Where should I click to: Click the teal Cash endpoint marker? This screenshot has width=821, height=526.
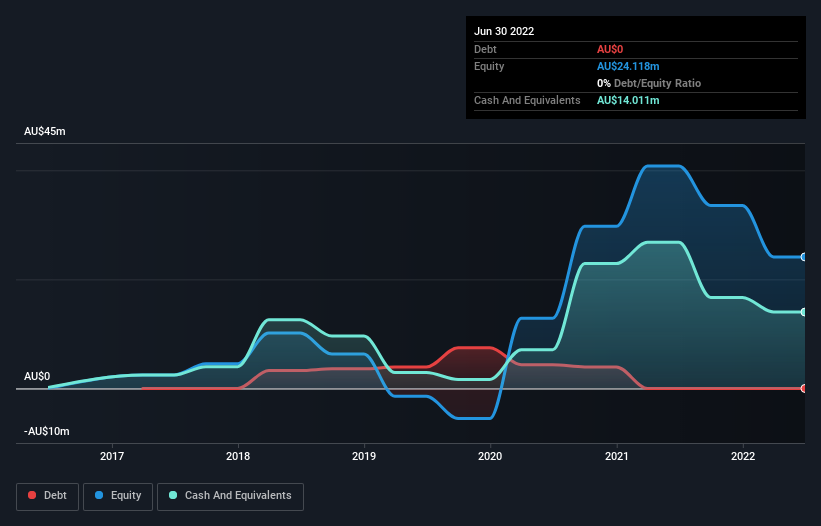pyautogui.click(x=804, y=312)
